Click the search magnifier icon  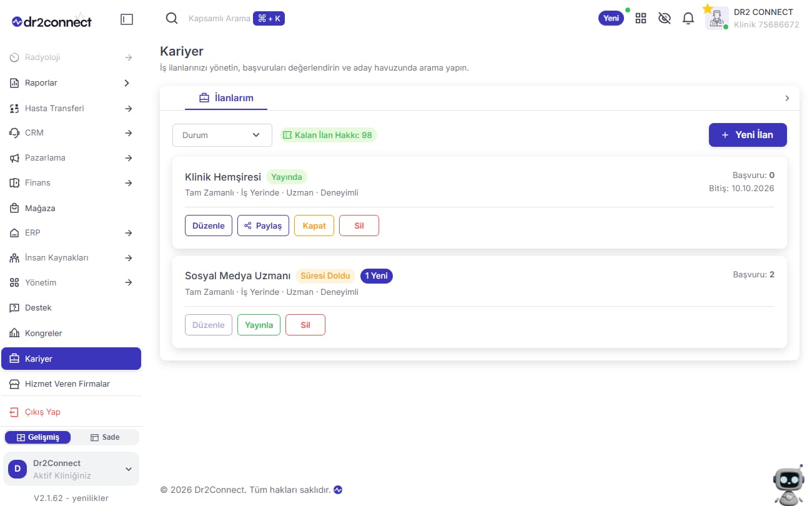pos(172,18)
